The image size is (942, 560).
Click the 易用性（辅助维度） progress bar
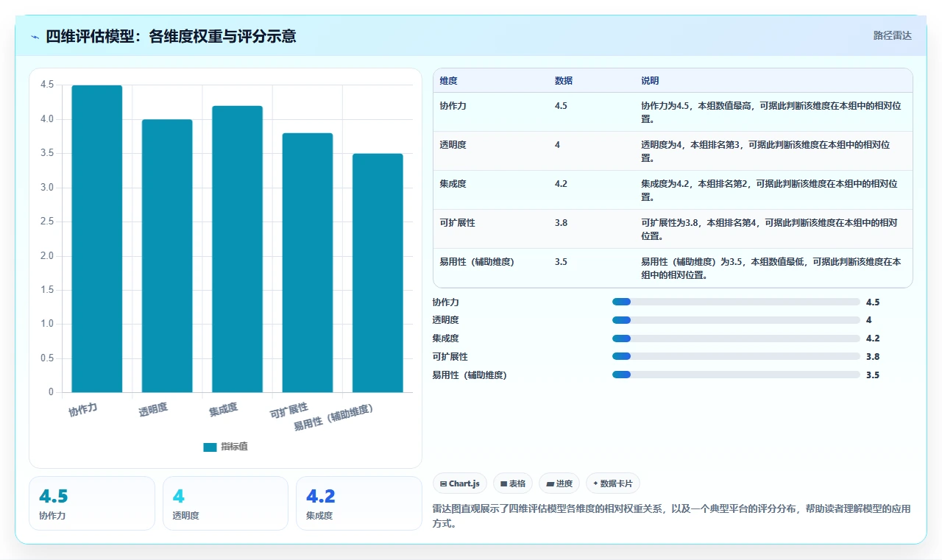pos(736,375)
